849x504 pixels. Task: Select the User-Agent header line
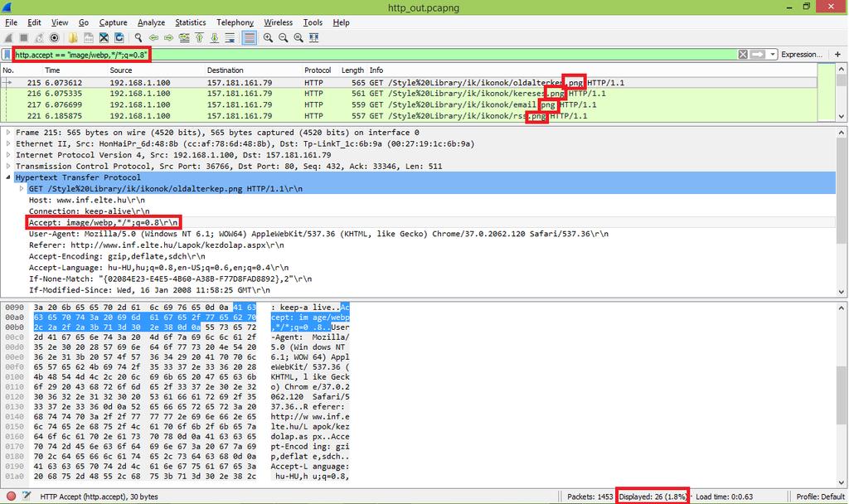click(318, 234)
